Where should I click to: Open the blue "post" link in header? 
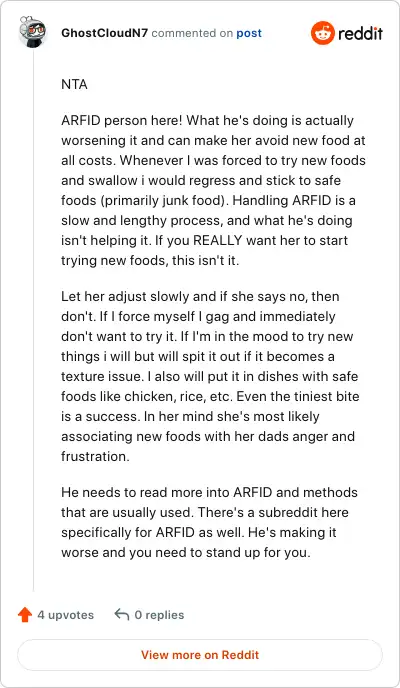249,33
